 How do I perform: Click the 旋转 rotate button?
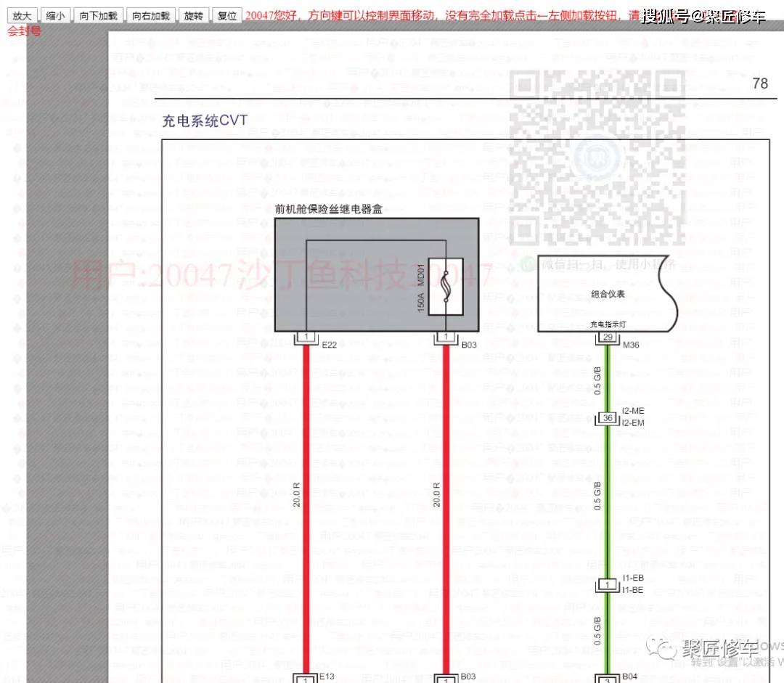[193, 15]
